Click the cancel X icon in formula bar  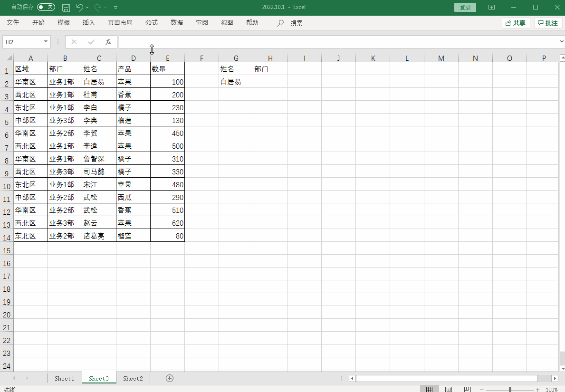[x=74, y=42]
